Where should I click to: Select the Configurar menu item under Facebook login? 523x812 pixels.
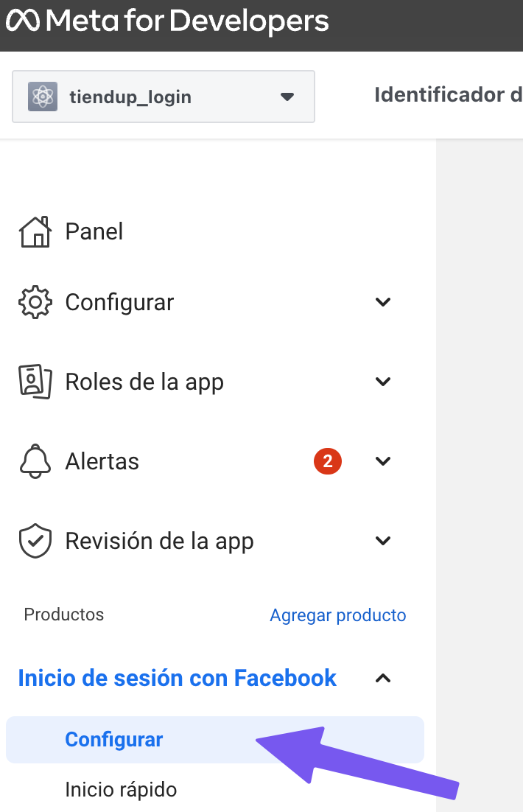[113, 739]
